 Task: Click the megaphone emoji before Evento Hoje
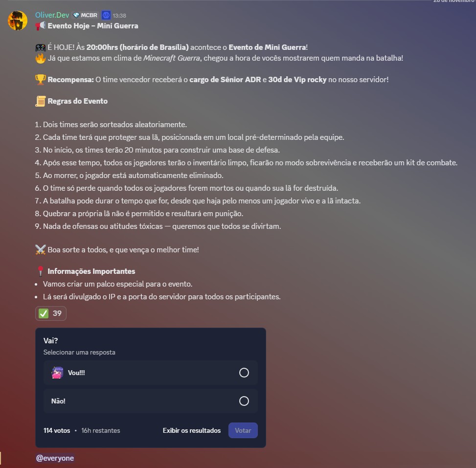[x=41, y=26]
